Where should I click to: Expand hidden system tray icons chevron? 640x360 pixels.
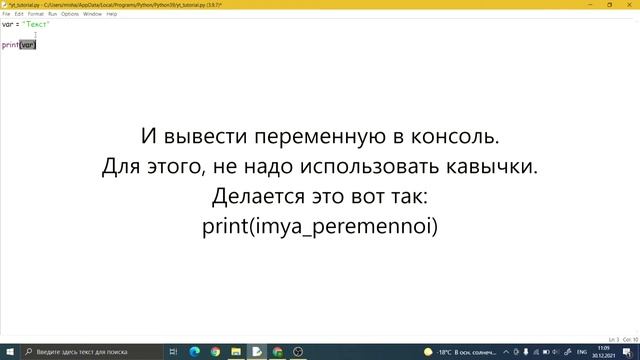pos(506,352)
